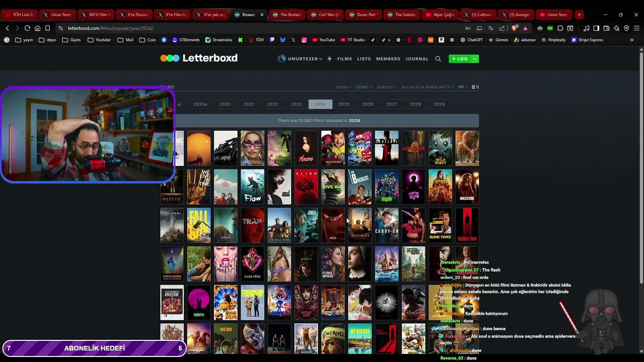Click the share page icon in address bar
This screenshot has width=644, height=362.
coord(502,28)
